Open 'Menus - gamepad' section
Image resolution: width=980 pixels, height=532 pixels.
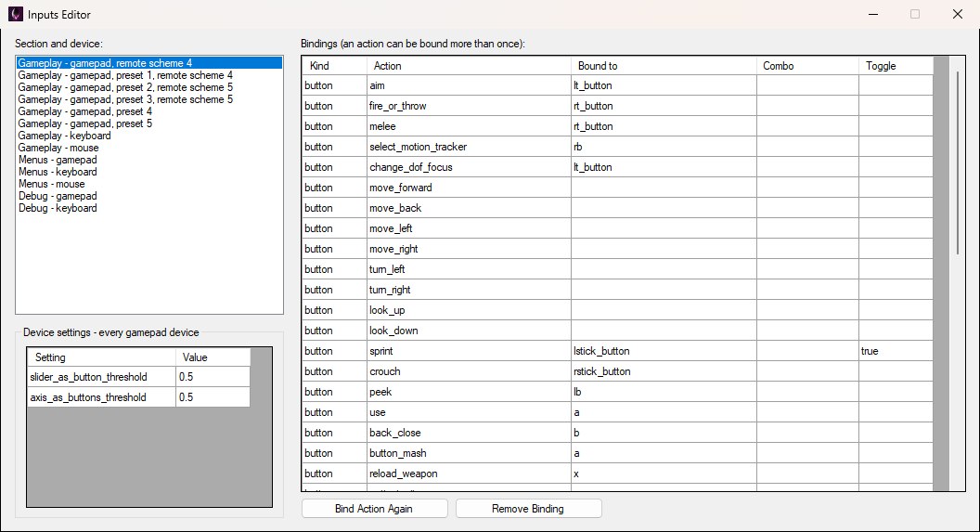[149, 160]
